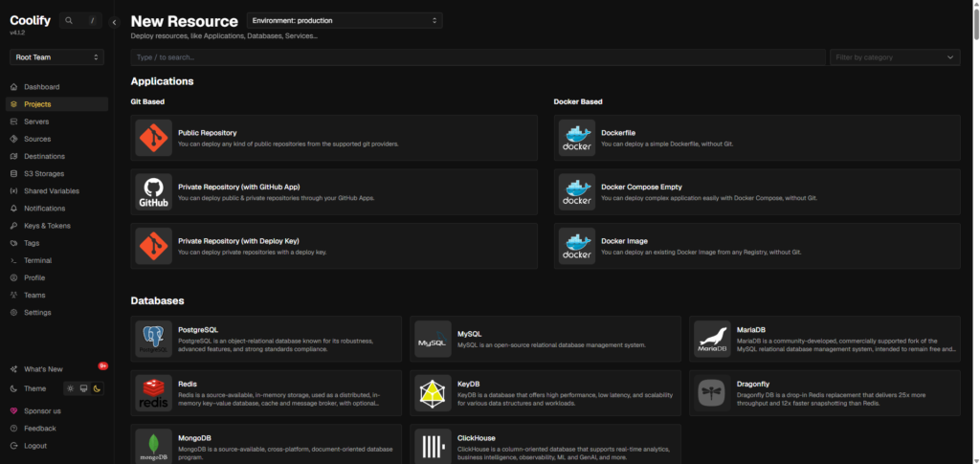The height and width of the screenshot is (464, 980).
Task: Click the Deploy Key repository git logo
Action: (153, 246)
